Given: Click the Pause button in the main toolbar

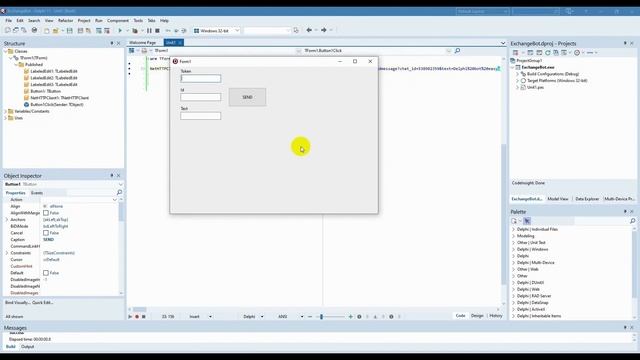Looking at the screenshot, I should pyautogui.click(x=149, y=31).
